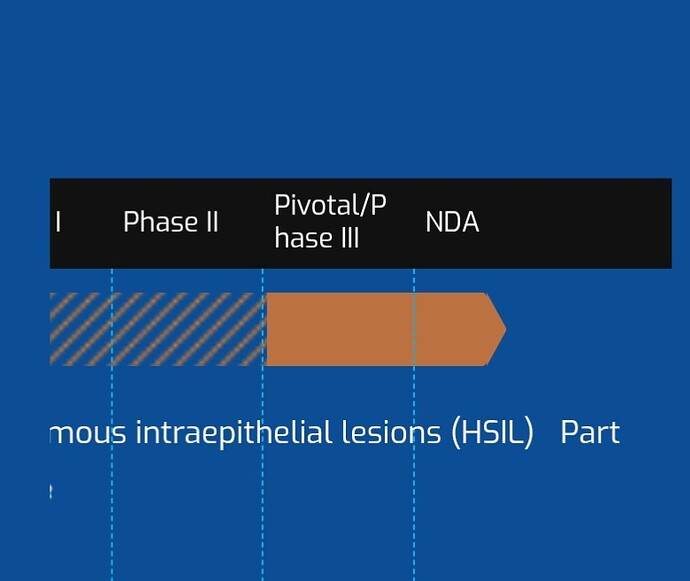The image size is (690, 581).
Task: Click empty black header area right of NDA
Action: (x=576, y=223)
